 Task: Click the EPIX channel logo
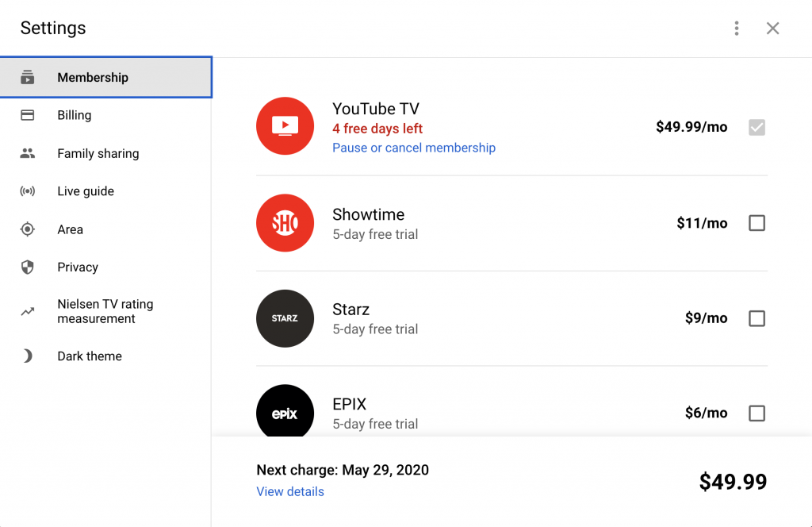tap(285, 411)
